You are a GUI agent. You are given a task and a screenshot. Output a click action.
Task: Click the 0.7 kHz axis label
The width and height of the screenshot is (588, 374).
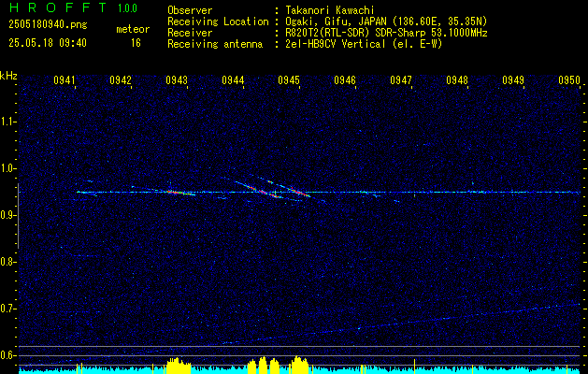point(7,309)
